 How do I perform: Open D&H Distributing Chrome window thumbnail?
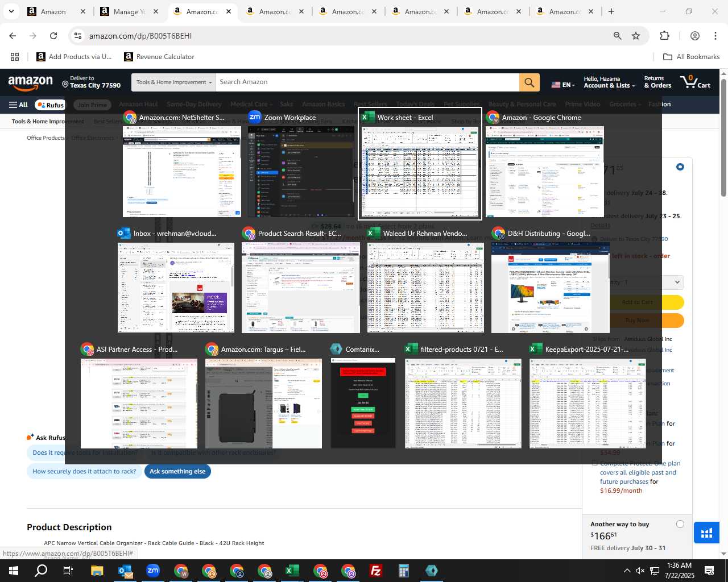tap(550, 280)
